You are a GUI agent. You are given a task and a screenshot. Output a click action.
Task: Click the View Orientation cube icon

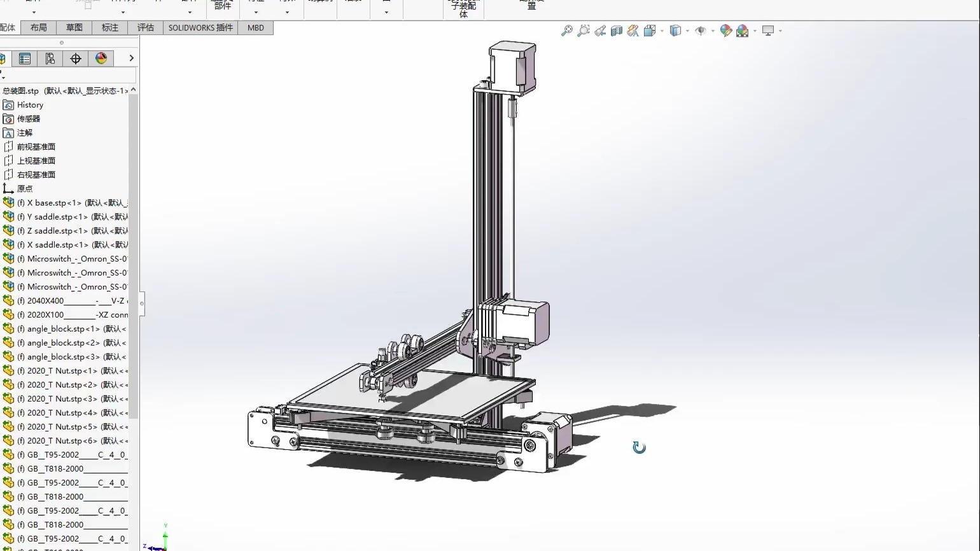[649, 31]
